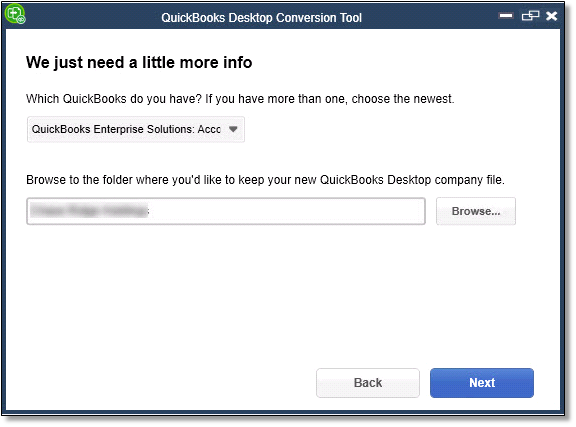Open the QuickBooks Enterprise Solutions combo box
Viewport: 576px width, 427px height.
pos(136,129)
